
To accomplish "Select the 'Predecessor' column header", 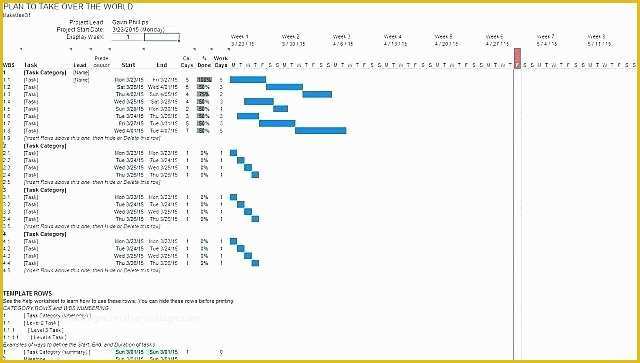I will (101, 62).
